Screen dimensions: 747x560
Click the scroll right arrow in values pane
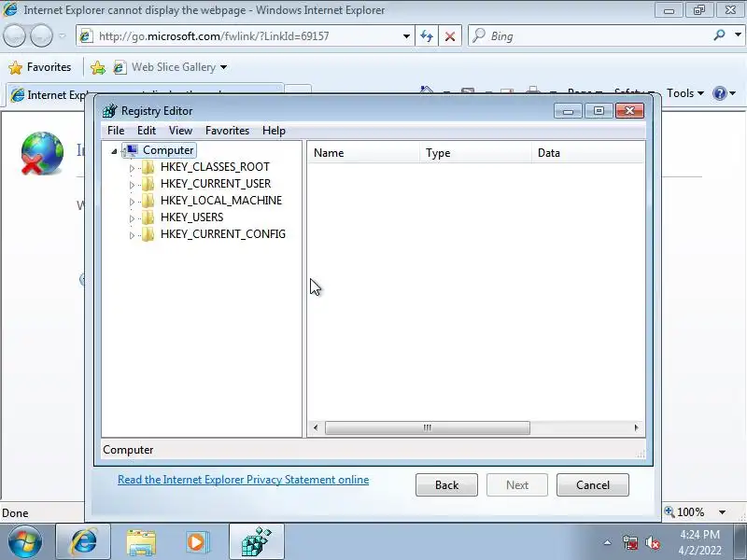[637, 427]
